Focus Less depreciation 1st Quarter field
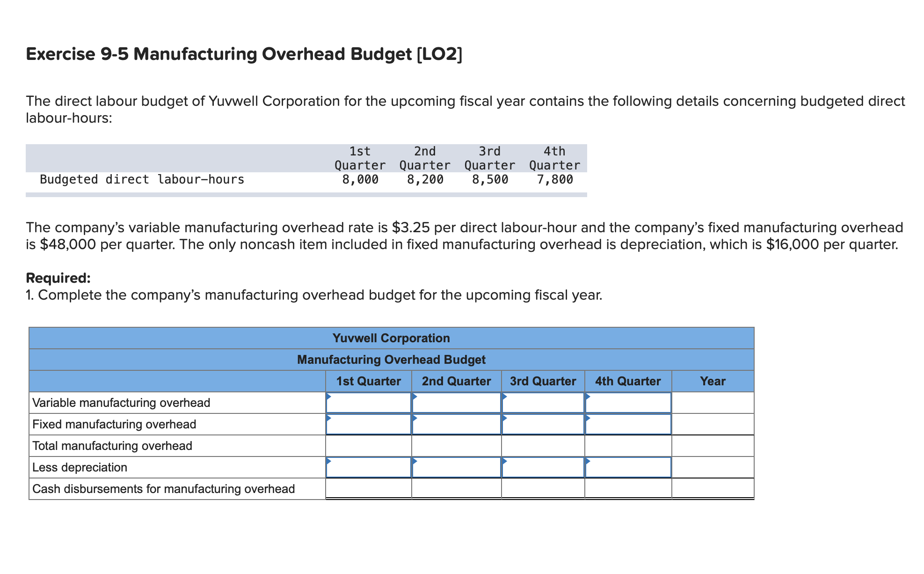This screenshot has height=574, width=924. [x=369, y=467]
